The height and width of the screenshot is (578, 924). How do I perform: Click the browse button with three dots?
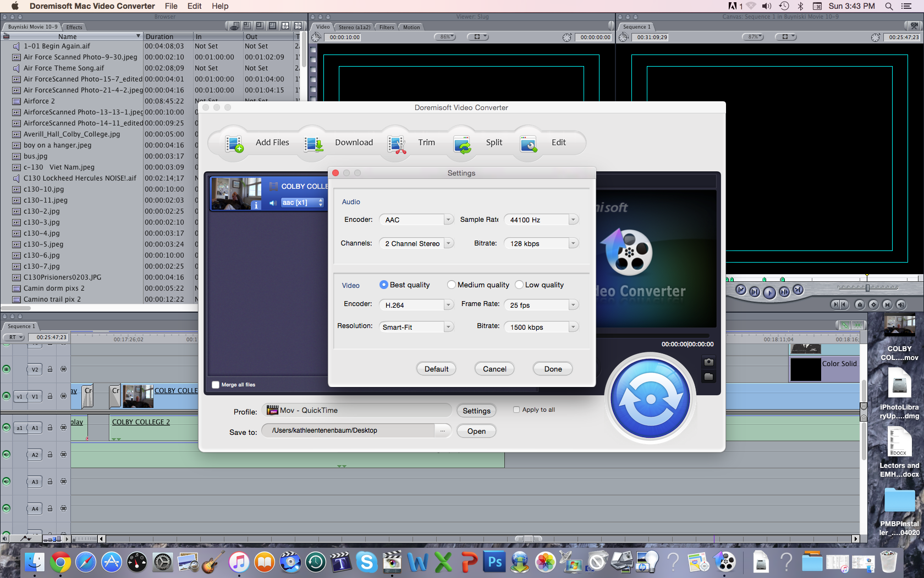442,430
